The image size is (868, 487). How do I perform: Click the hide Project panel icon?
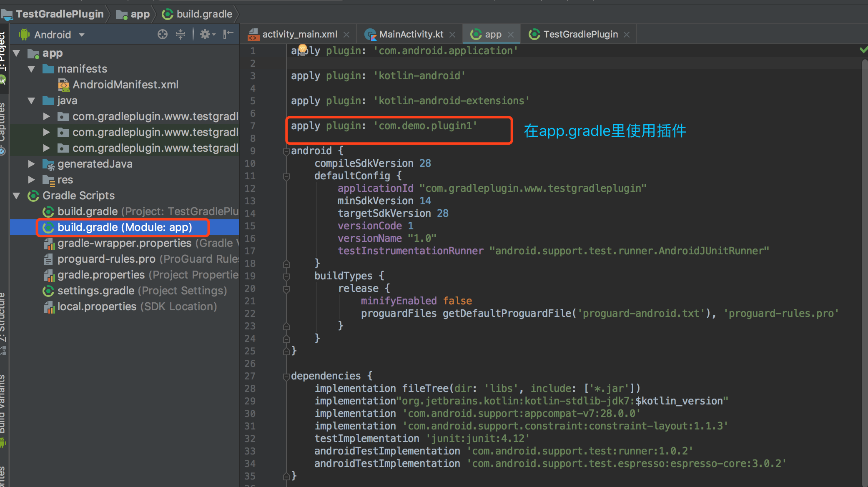point(228,35)
